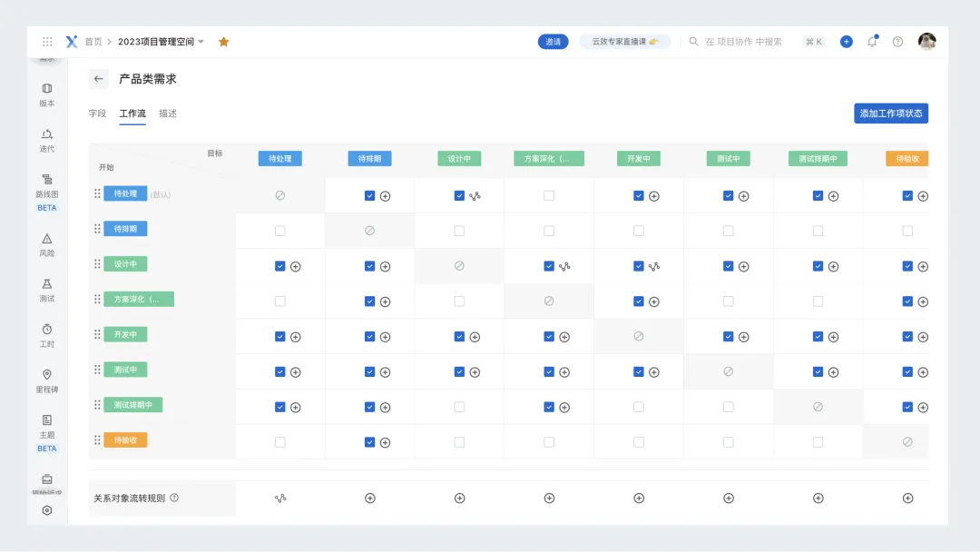The image size is (980, 553).
Task: Click the blue plus create button in header
Action: click(x=847, y=41)
